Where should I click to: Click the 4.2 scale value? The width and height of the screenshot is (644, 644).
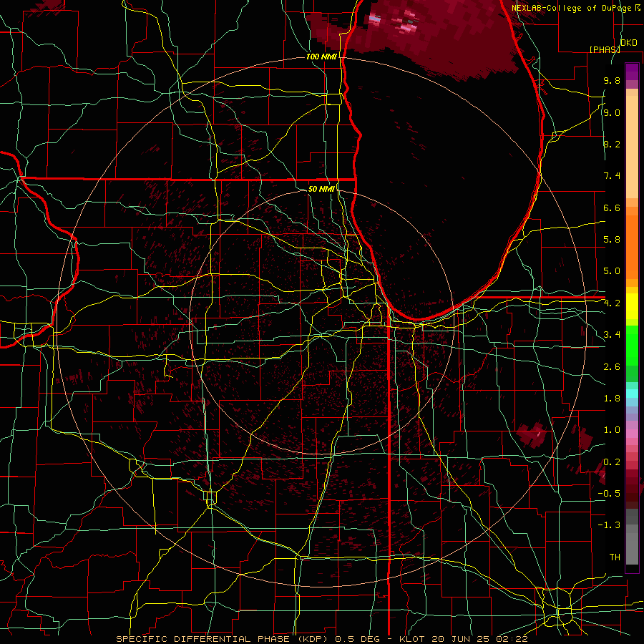click(612, 303)
